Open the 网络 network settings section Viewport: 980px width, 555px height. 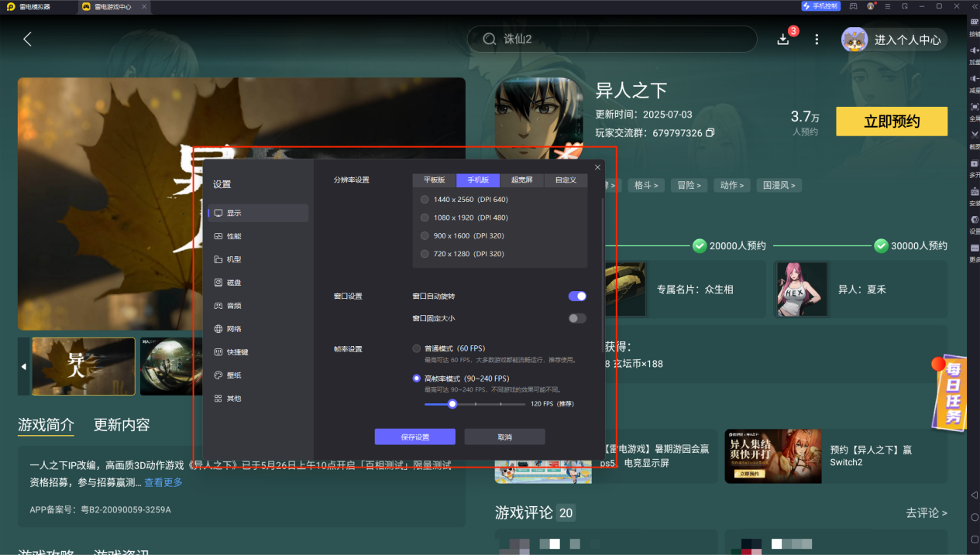tap(258, 329)
